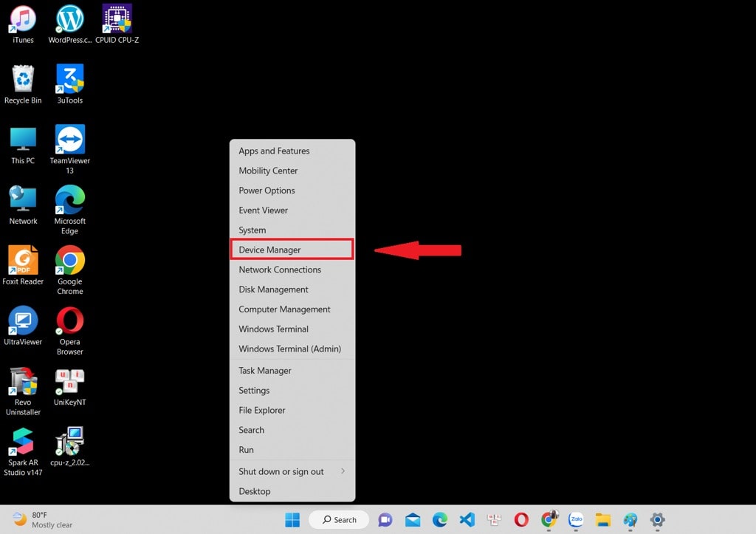Click the TeamViewer 13 desktop icon

(70, 140)
